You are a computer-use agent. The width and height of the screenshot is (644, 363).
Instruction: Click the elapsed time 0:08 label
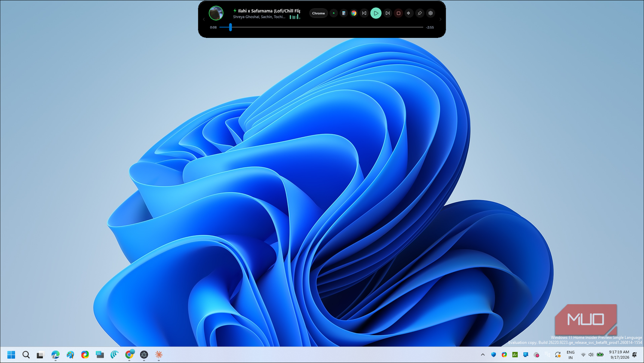[x=213, y=27]
